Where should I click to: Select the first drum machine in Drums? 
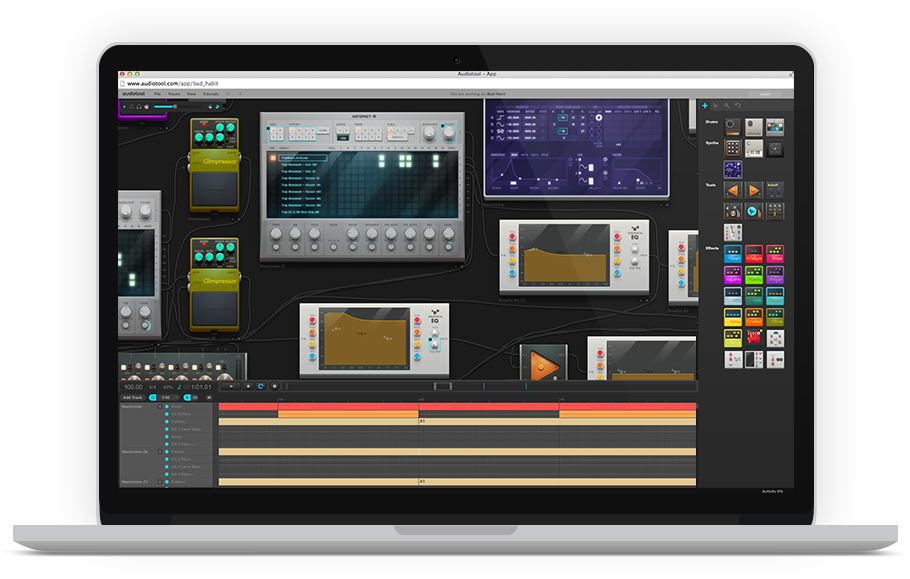[x=733, y=127]
